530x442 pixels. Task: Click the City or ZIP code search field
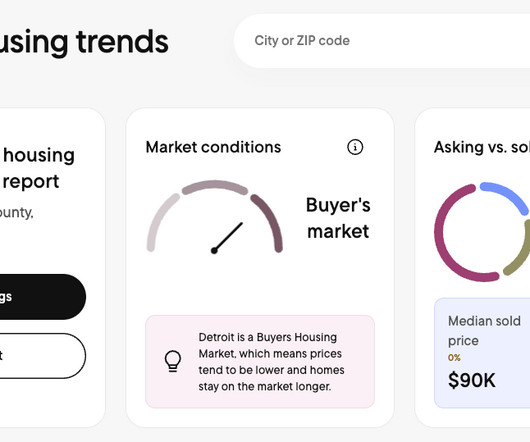tap(382, 41)
